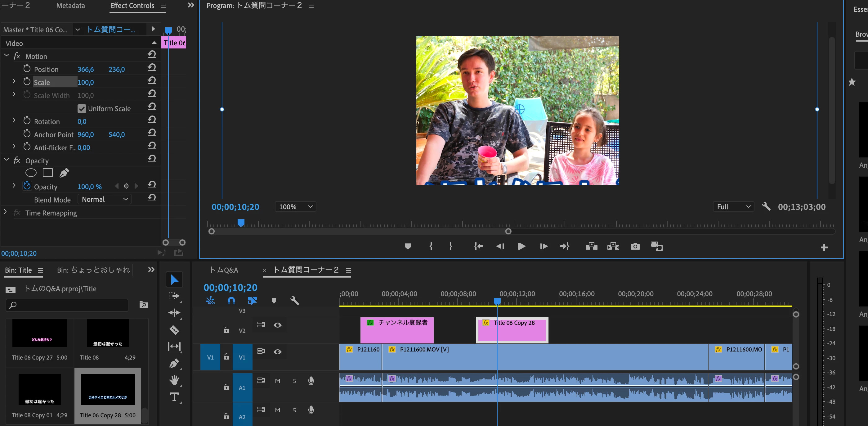Open Blend Mode Normal dropdown

(105, 199)
